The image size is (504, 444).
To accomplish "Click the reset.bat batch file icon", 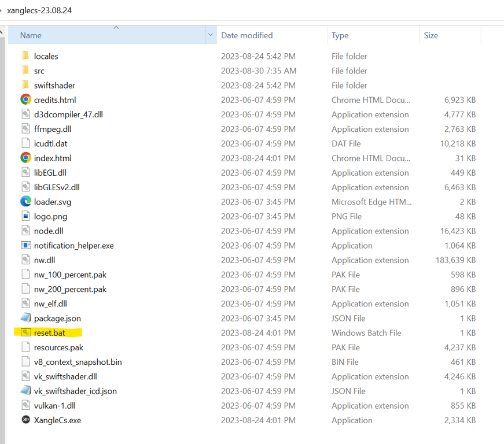I will [x=25, y=332].
